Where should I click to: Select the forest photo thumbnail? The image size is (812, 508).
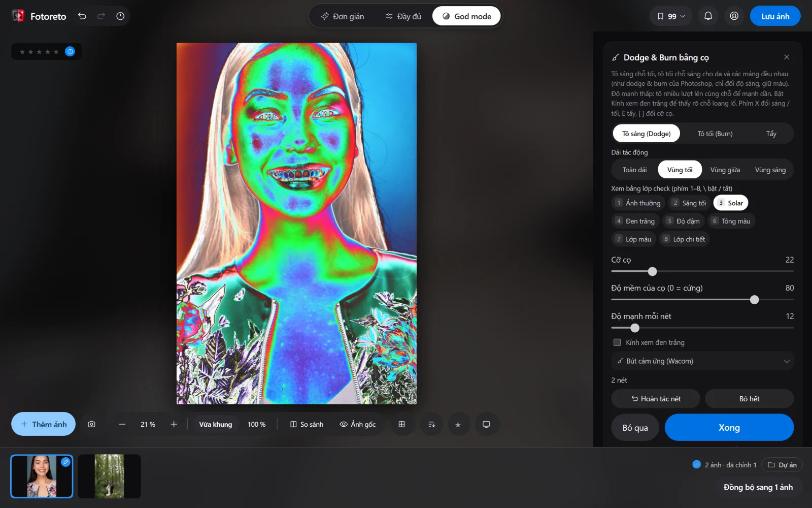click(x=109, y=477)
